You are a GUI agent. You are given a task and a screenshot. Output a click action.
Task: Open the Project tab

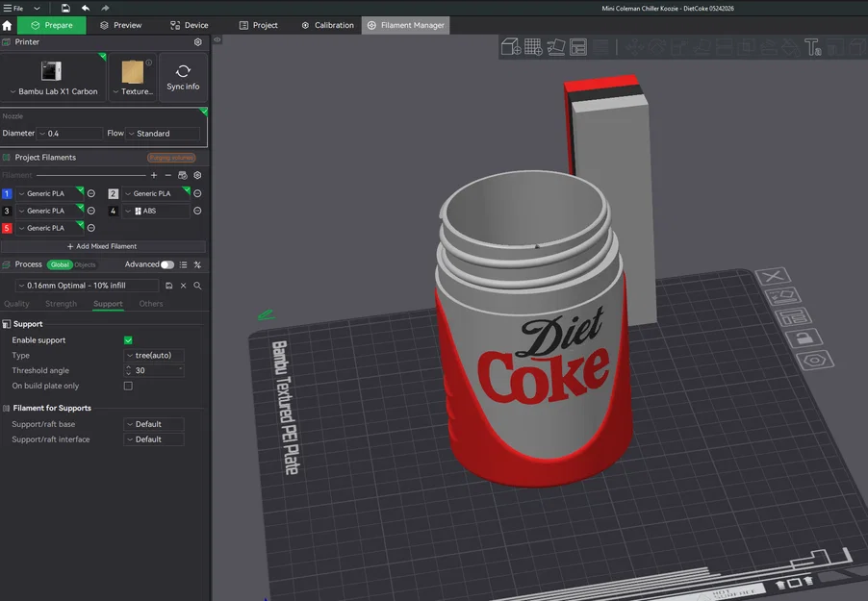[x=259, y=25]
